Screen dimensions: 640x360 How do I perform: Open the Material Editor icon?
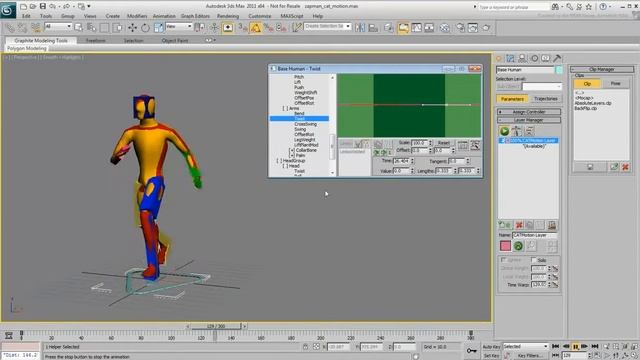point(444,28)
